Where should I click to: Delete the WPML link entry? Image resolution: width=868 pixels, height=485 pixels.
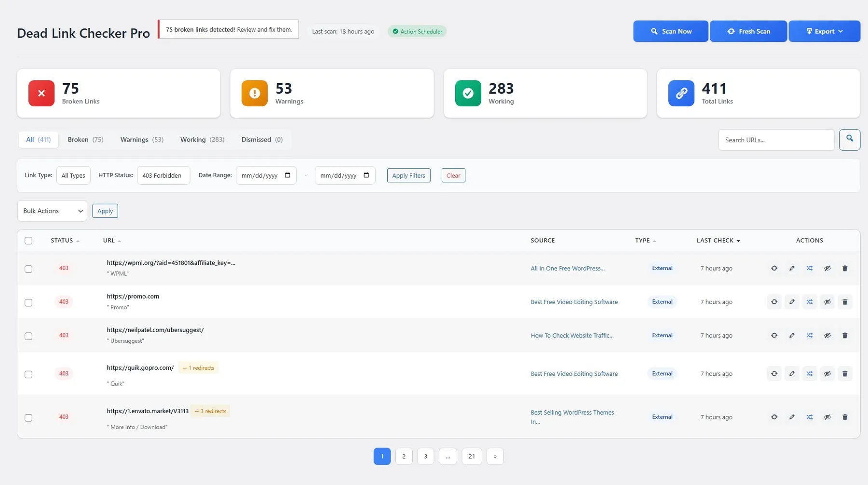tap(845, 268)
